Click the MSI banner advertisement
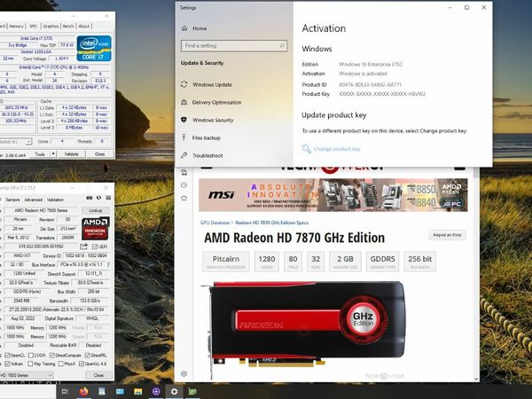The width and height of the screenshot is (532, 399). tap(332, 195)
